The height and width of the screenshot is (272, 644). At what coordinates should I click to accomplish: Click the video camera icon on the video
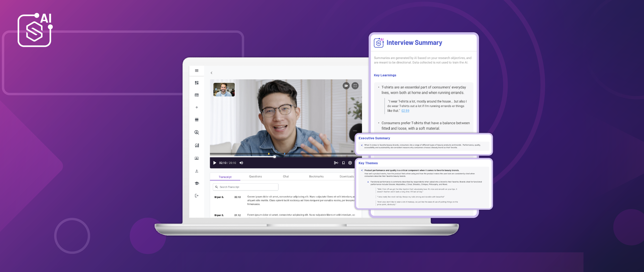(346, 86)
